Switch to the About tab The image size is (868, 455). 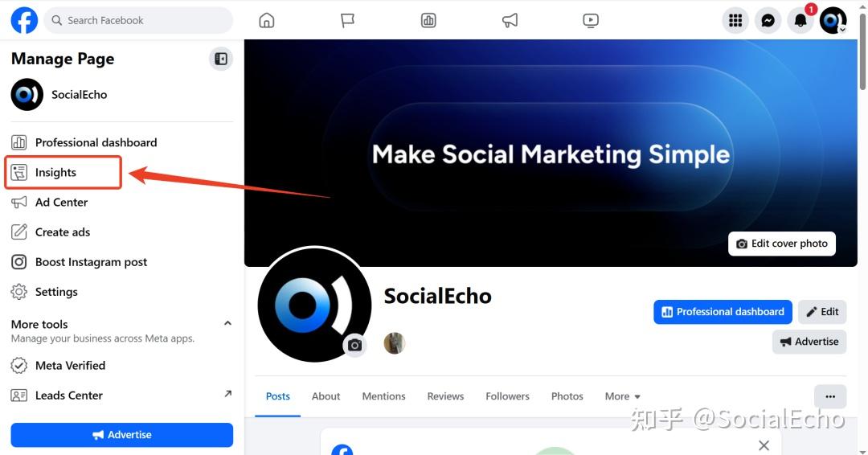[x=325, y=396]
